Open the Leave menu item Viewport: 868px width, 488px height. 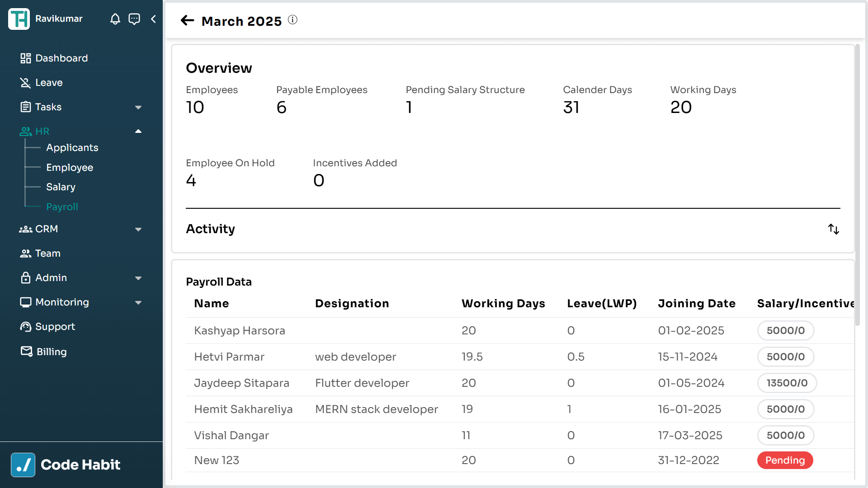pyautogui.click(x=49, y=83)
